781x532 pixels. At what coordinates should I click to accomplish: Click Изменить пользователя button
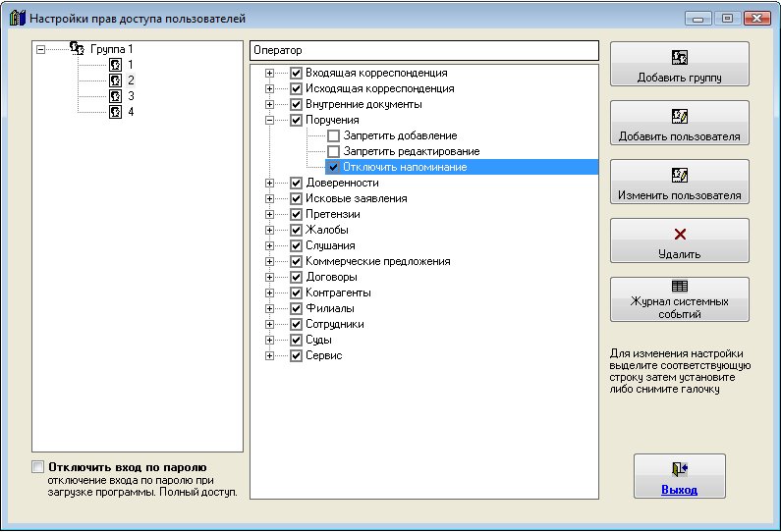[680, 182]
